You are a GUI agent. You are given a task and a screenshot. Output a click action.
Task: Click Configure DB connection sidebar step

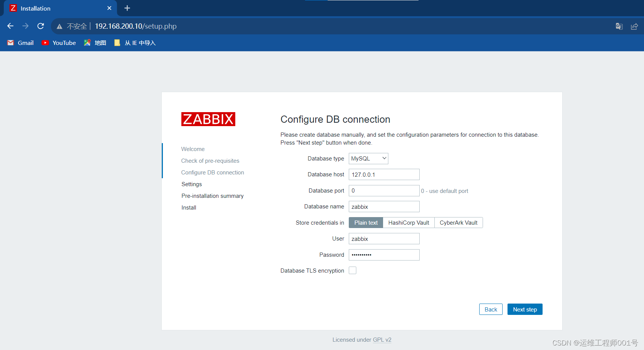click(x=212, y=173)
